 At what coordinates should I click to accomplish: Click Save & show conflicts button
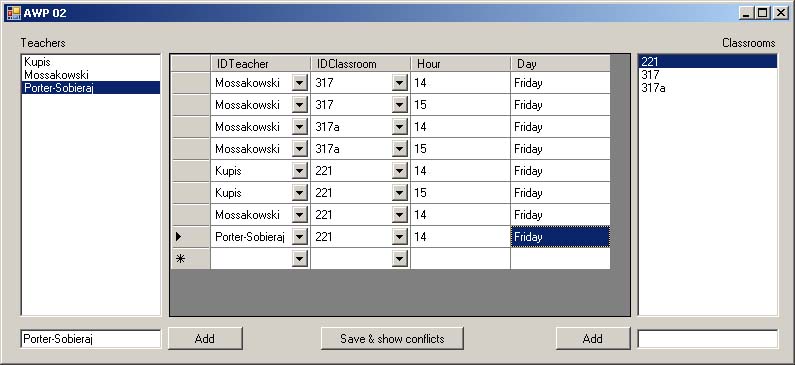pos(392,338)
